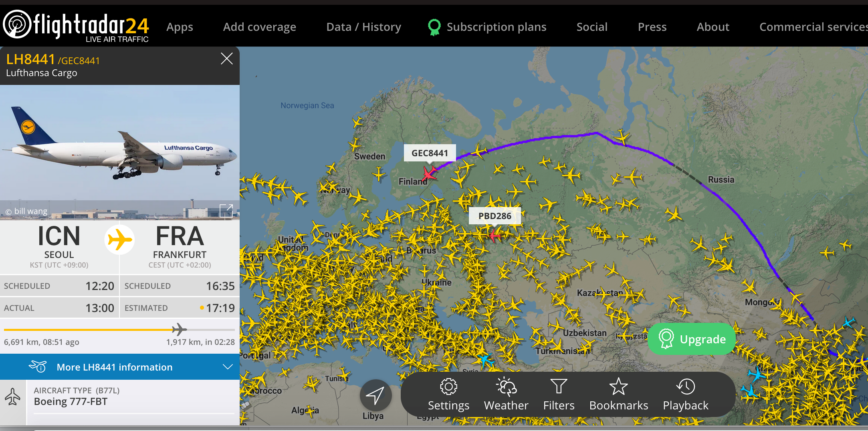Expand the aircraft photo to full size

(226, 210)
